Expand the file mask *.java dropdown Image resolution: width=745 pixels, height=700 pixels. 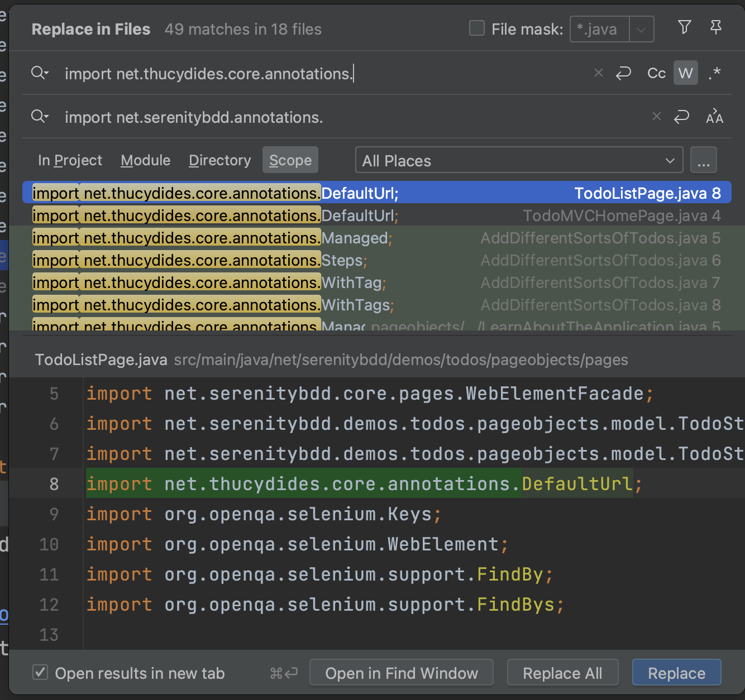641,30
